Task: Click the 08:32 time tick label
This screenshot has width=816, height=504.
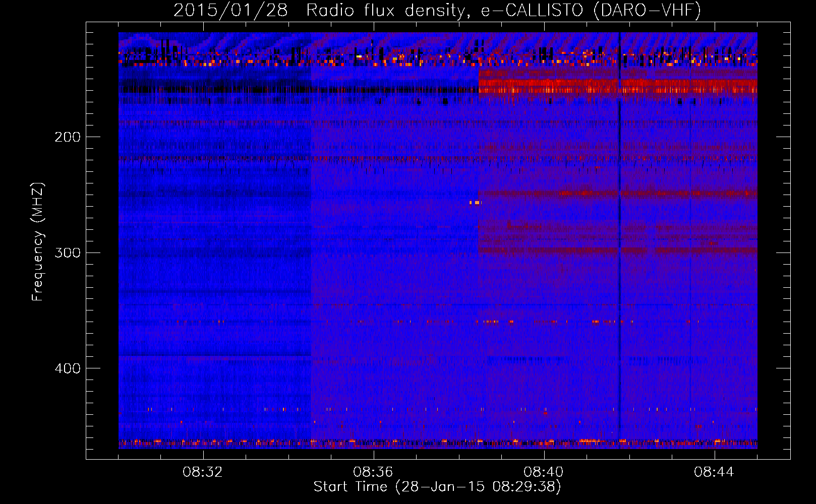Action: coord(203,472)
